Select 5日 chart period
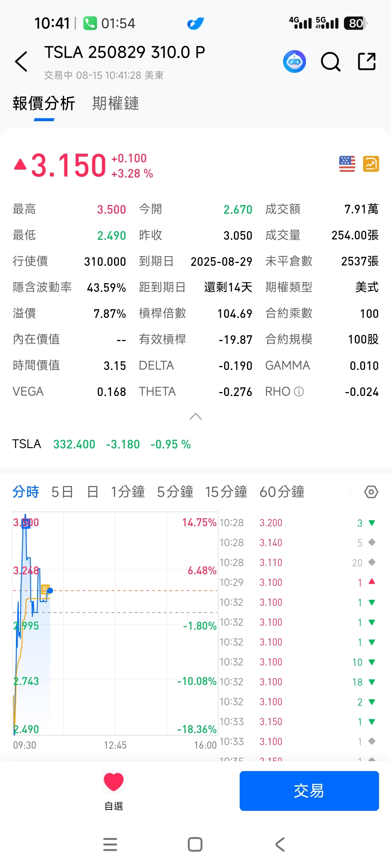The width and height of the screenshot is (391, 868). tap(62, 492)
